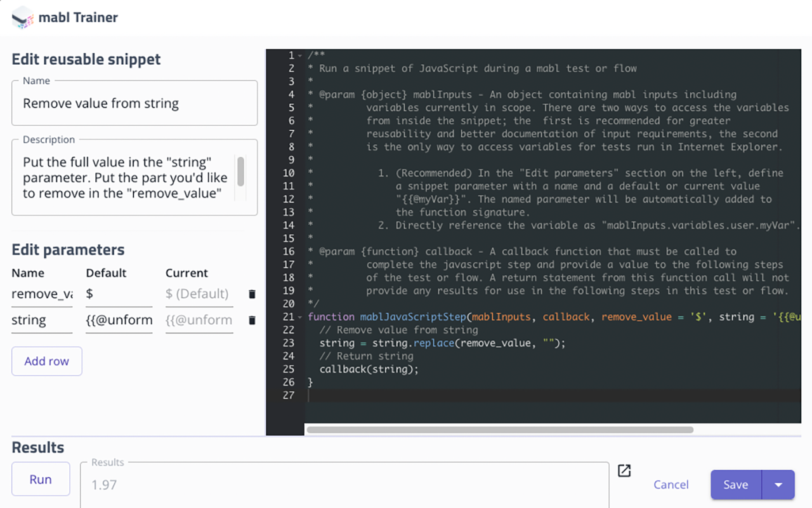Collapse the function body at line 21

click(x=298, y=316)
